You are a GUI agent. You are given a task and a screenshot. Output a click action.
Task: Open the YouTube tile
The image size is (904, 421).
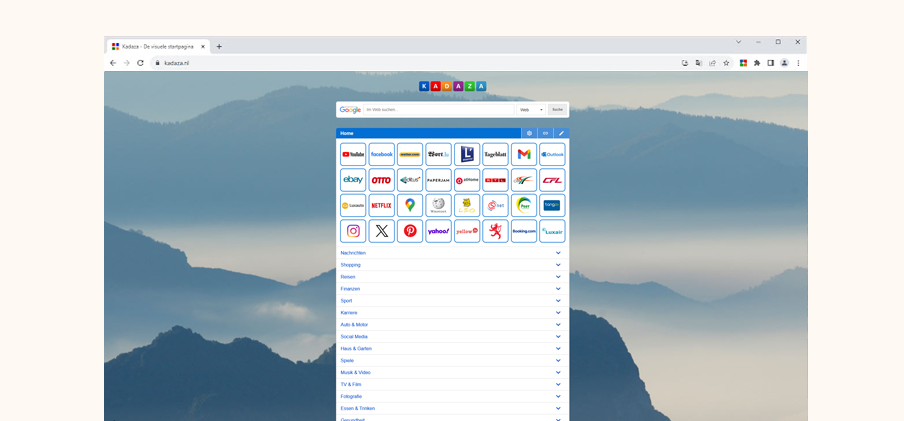[x=353, y=155]
